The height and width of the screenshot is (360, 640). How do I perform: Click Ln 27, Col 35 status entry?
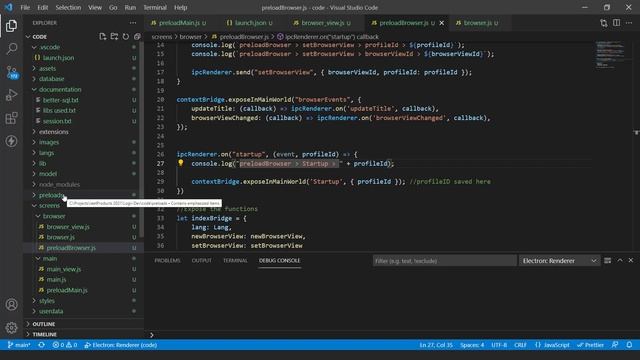click(436, 345)
